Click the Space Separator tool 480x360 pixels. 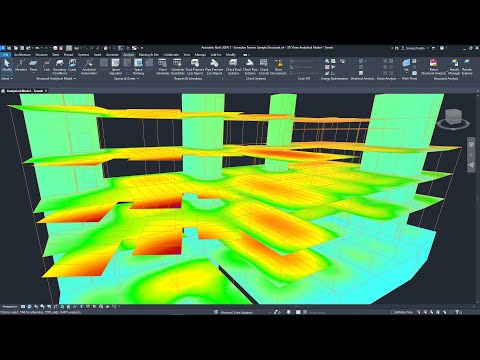click(x=116, y=67)
